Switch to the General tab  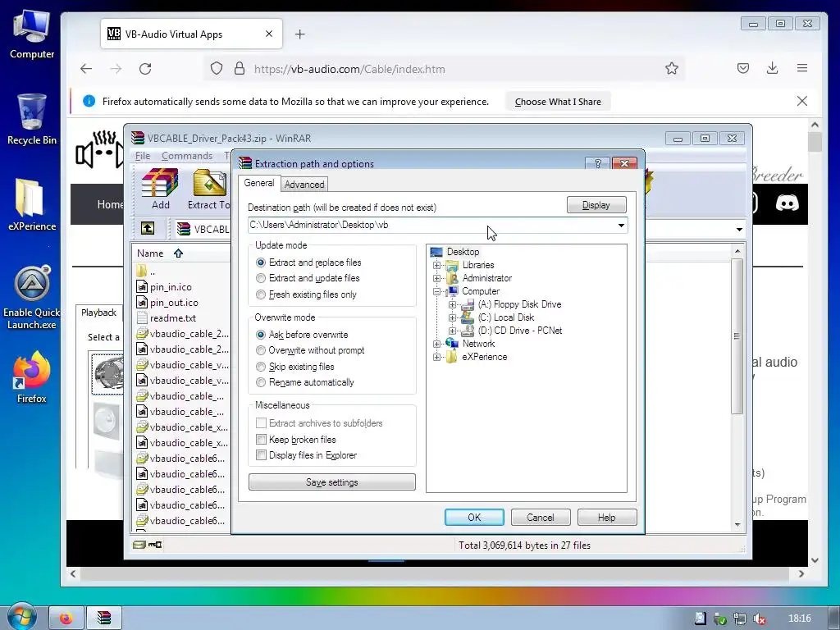coord(258,183)
